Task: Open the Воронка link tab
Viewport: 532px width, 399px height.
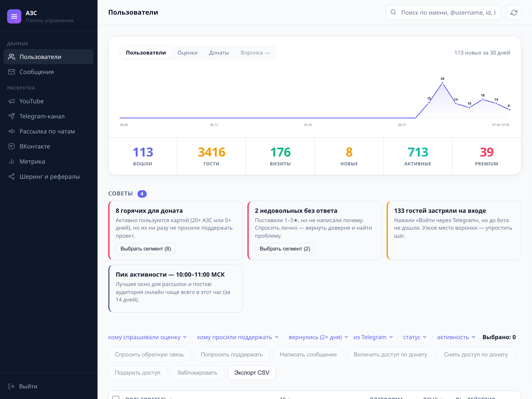Action: click(x=255, y=53)
